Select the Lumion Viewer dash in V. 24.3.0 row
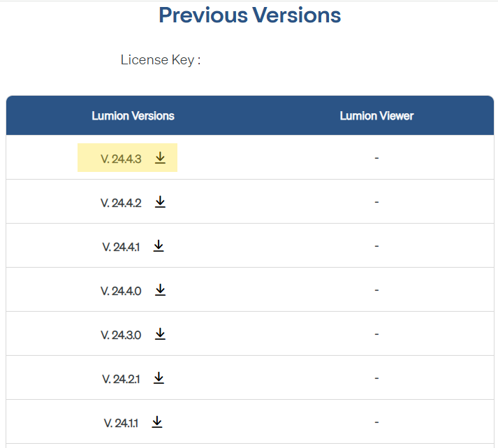Image resolution: width=498 pixels, height=448 pixels. (x=376, y=334)
